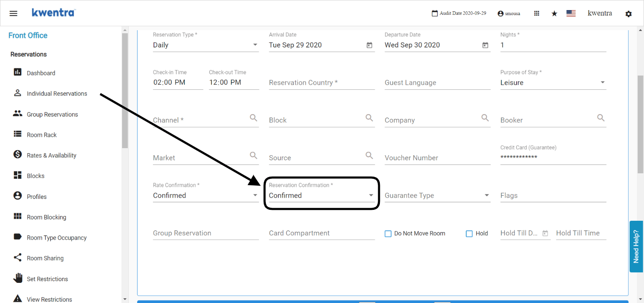Click the Dashboard chart icon
The width and height of the screenshot is (644, 303).
point(18,72)
